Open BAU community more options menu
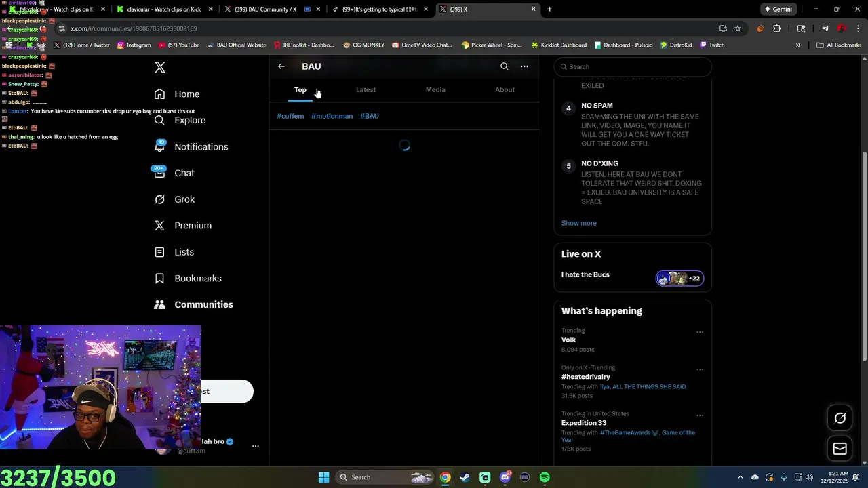The height and width of the screenshot is (488, 868). [524, 66]
